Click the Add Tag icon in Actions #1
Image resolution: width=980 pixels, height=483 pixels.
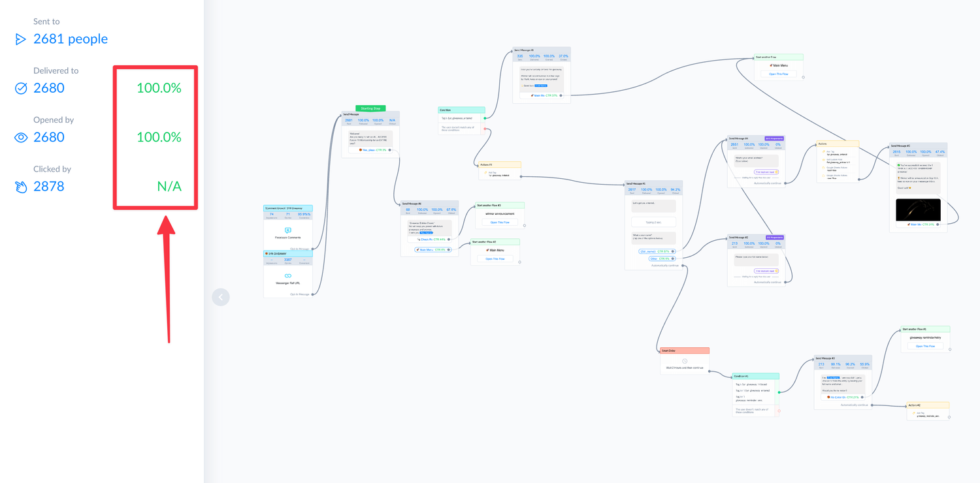point(485,172)
